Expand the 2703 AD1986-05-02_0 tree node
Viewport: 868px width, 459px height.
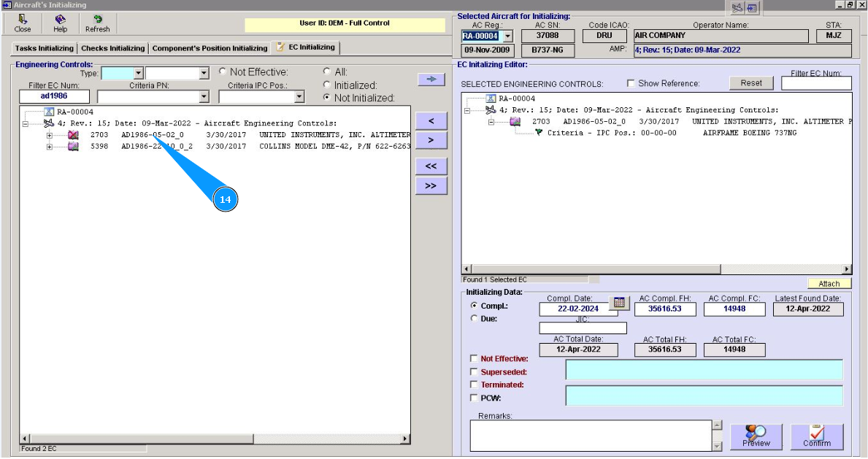(x=50, y=135)
